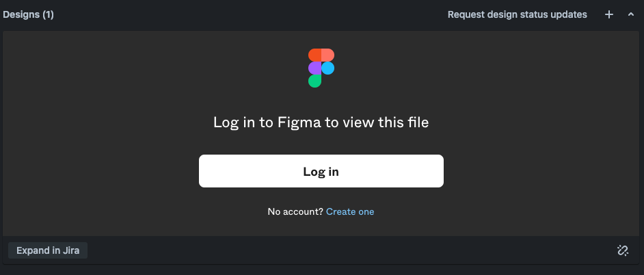
Task: Click the Log in to Figma to view this file heading
Action: [321, 122]
